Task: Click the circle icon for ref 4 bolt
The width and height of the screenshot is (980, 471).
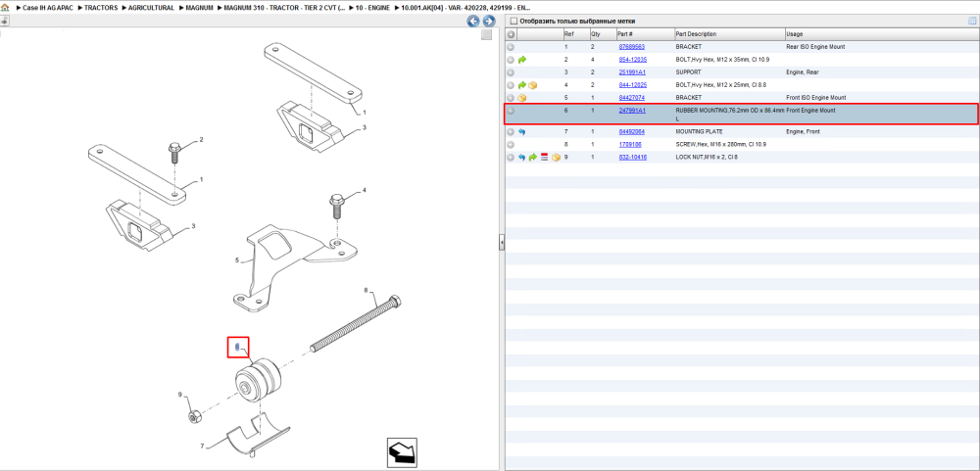Action: [511, 85]
